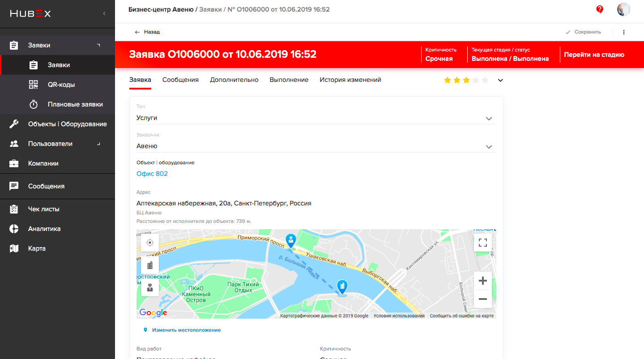This screenshot has width=644, height=359.
Task: Open Условия использования map link
Action: 399,316
